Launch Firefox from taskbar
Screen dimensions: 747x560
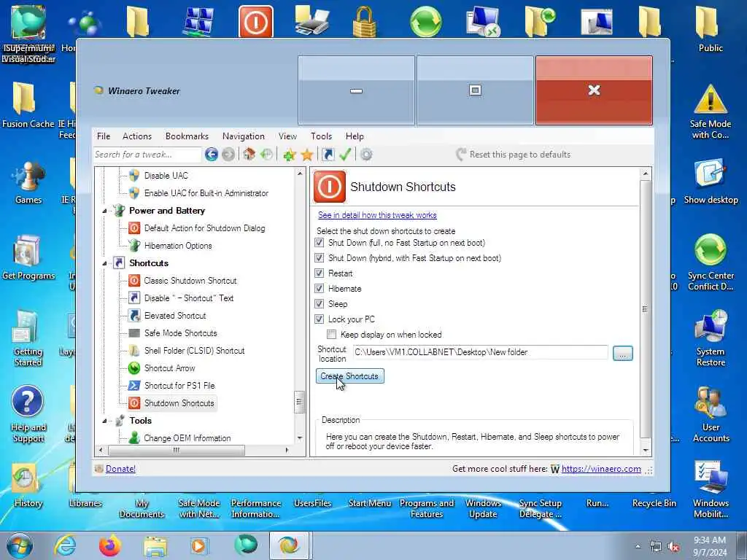tap(109, 545)
